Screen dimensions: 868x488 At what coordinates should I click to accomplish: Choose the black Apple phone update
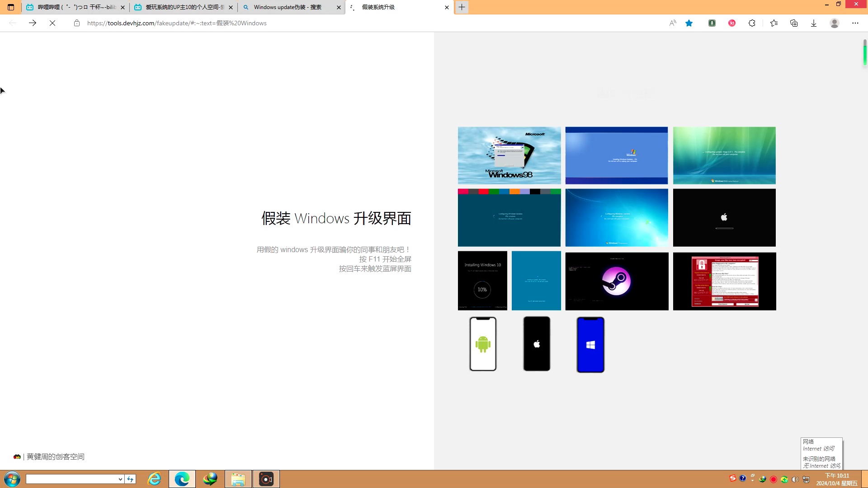[537, 344]
